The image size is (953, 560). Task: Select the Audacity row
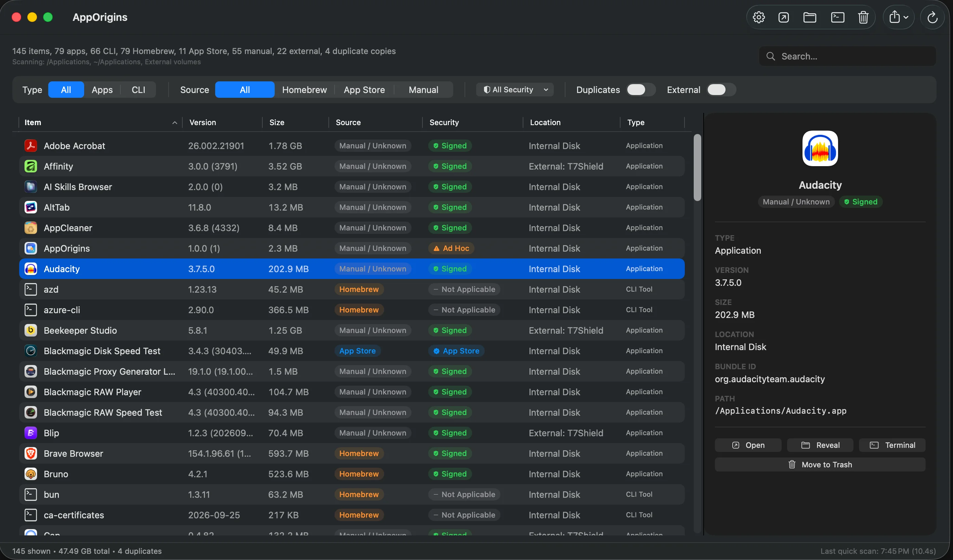pos(352,269)
